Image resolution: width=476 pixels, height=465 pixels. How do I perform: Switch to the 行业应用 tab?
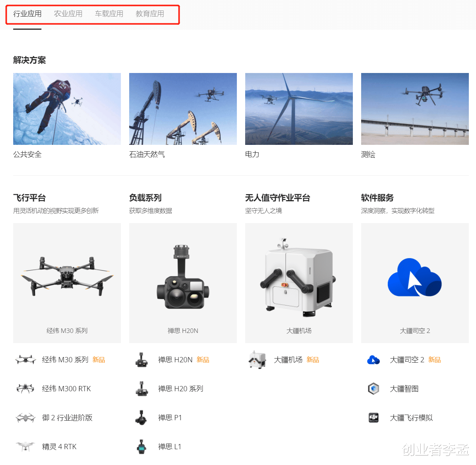tap(27, 14)
